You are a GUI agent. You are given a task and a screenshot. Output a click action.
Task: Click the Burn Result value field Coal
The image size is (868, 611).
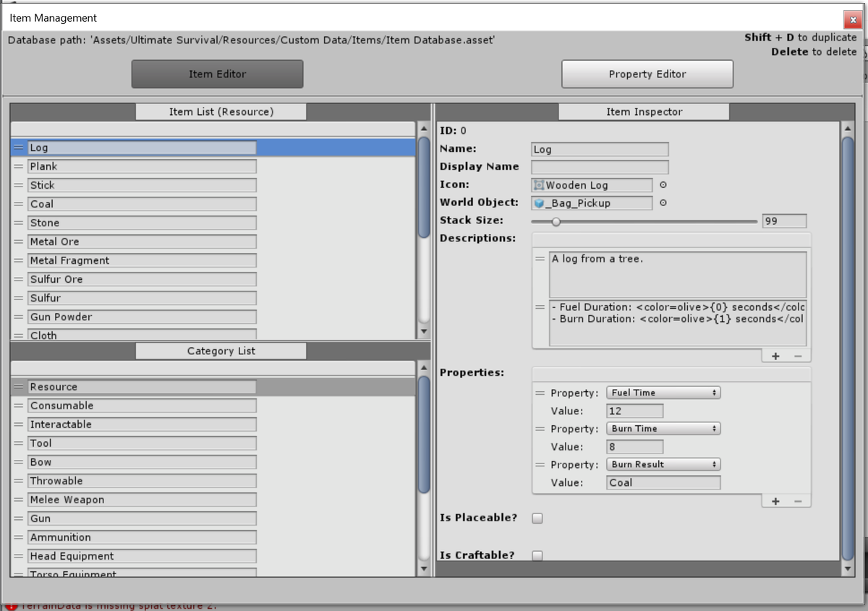[663, 482]
